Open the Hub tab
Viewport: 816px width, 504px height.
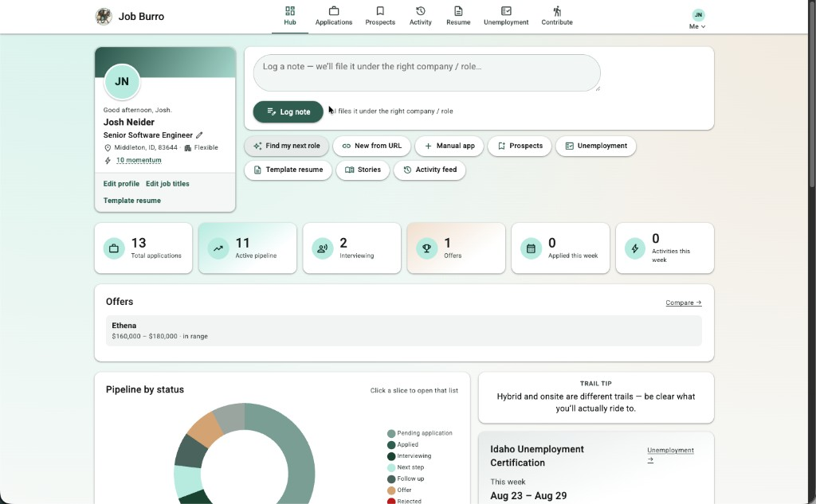pos(290,16)
